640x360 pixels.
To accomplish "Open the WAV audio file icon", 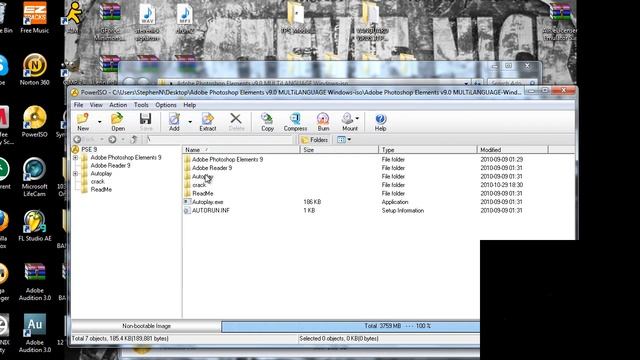I will click(x=147, y=23).
